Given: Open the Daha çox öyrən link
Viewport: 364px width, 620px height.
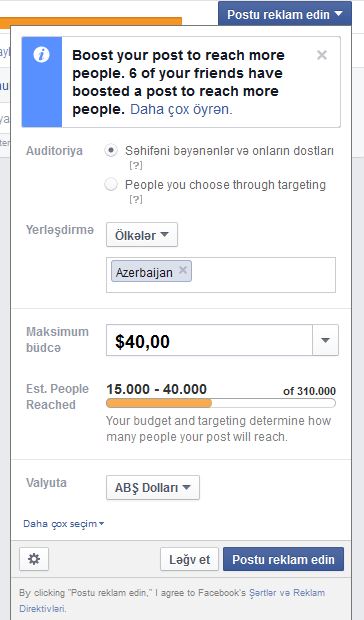Looking at the screenshot, I should [181, 110].
